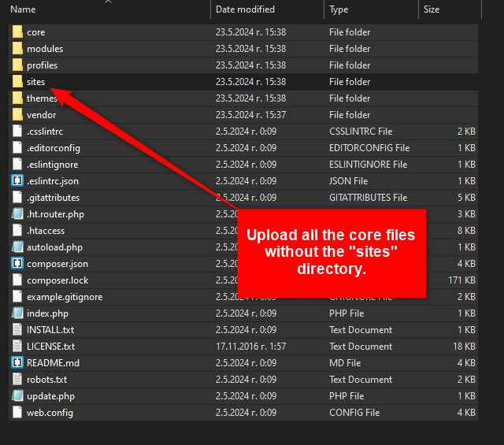Click the 'GITATTRIBUTES File' type cell
Image resolution: width=504 pixels, height=445 pixels.
coord(368,198)
